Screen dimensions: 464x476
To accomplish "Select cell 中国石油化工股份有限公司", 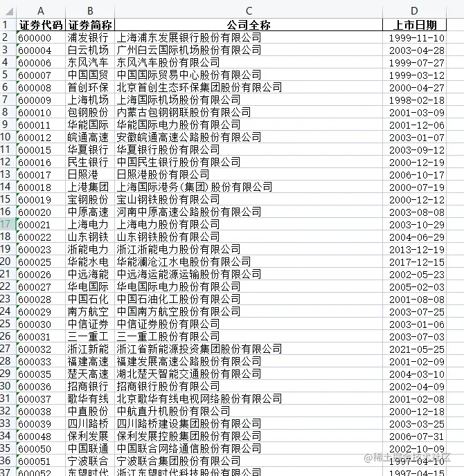I will (x=249, y=299).
